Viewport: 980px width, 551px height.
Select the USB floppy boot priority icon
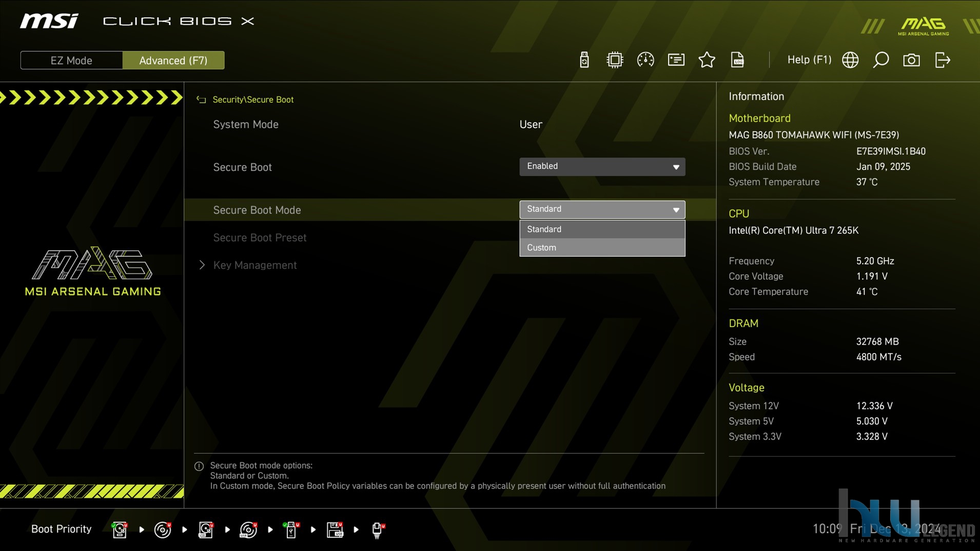335,529
